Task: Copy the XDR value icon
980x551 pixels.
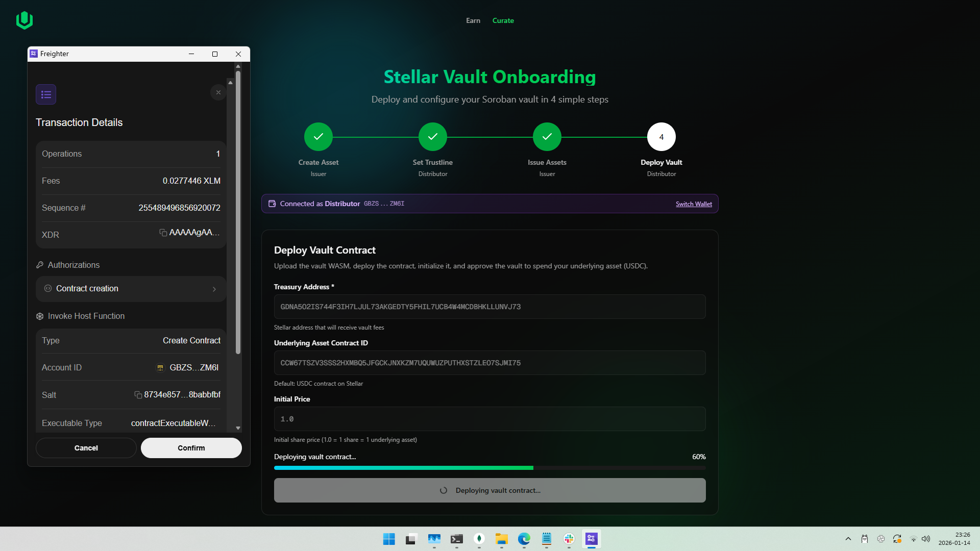Action: 163,233
